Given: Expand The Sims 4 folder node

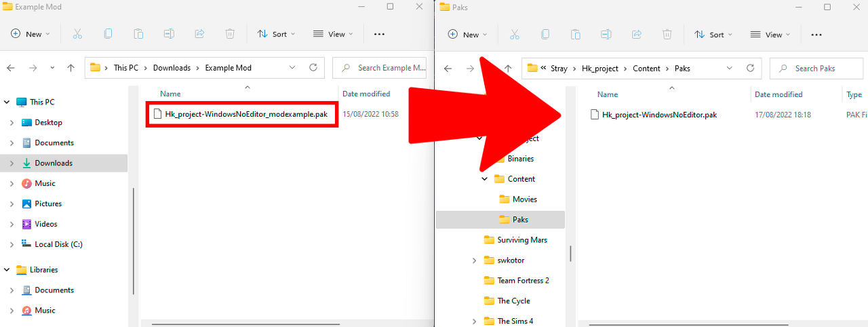Looking at the screenshot, I should coord(474,322).
